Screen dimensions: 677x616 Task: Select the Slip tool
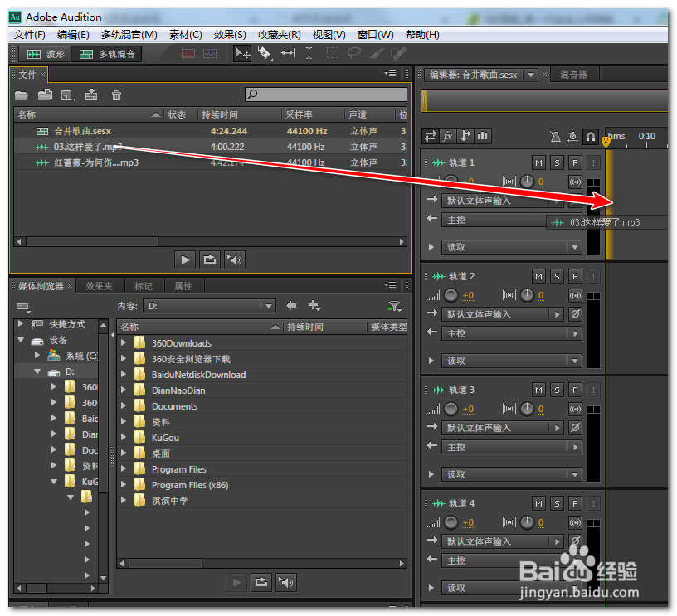pyautogui.click(x=287, y=53)
